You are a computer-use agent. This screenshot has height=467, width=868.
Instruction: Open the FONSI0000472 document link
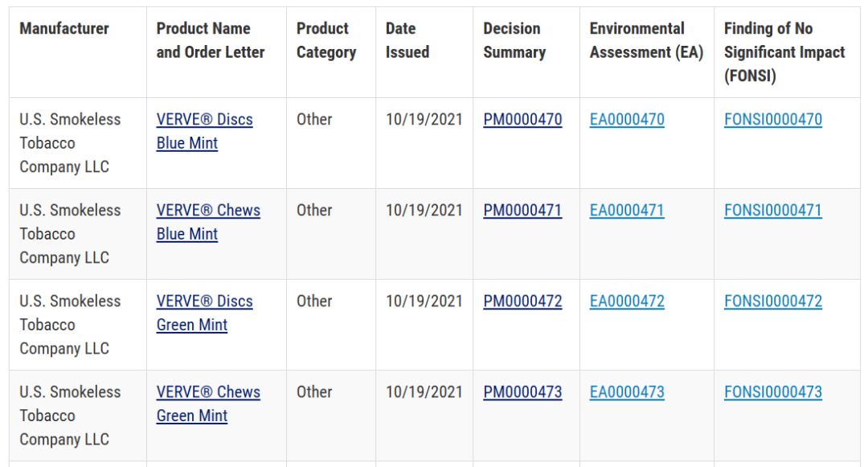coord(773,301)
